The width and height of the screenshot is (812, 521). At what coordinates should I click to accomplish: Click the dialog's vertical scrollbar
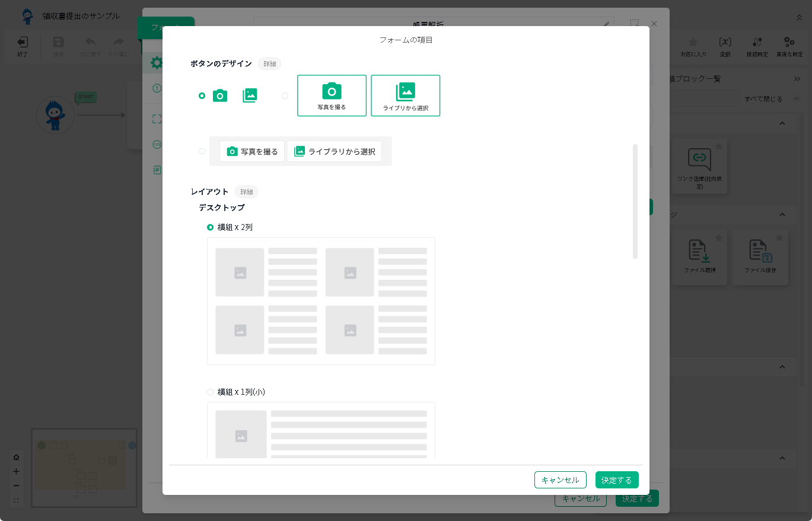click(x=635, y=202)
